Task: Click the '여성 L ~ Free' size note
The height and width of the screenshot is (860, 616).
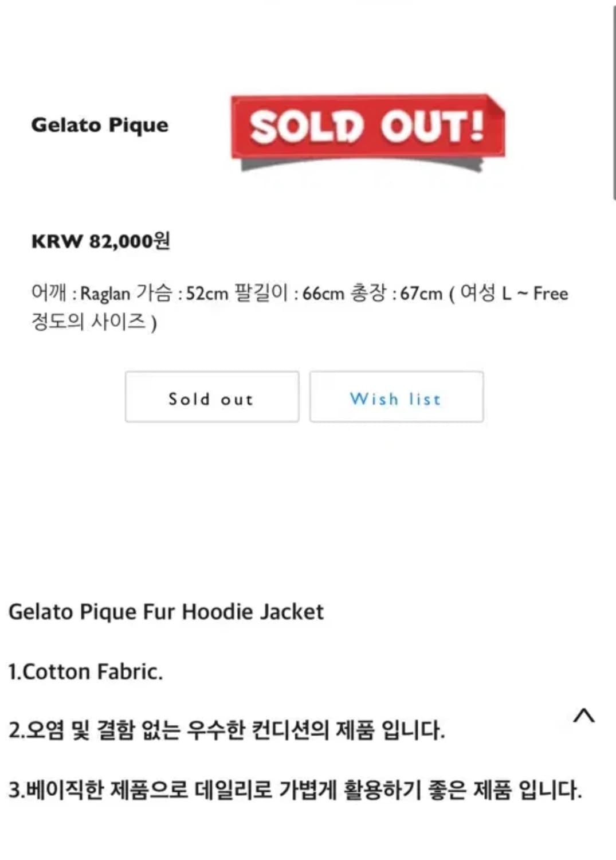Action: 514,294
